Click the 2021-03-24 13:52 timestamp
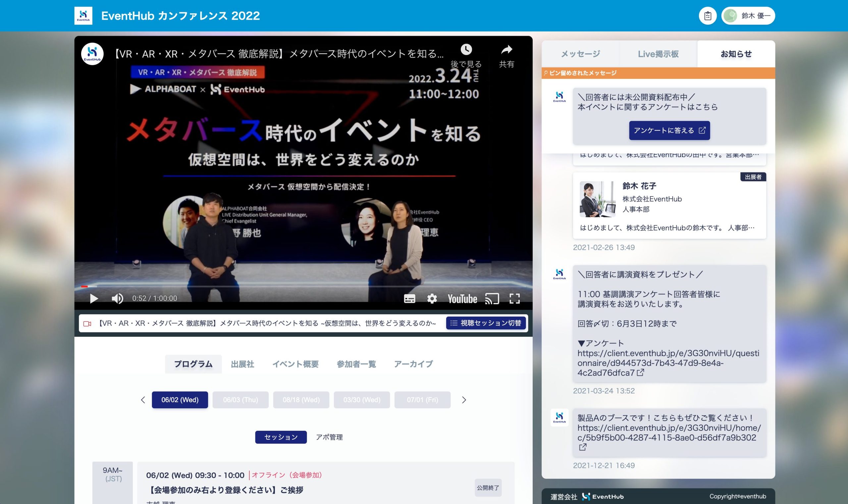Viewport: 848px width, 504px height. click(604, 390)
